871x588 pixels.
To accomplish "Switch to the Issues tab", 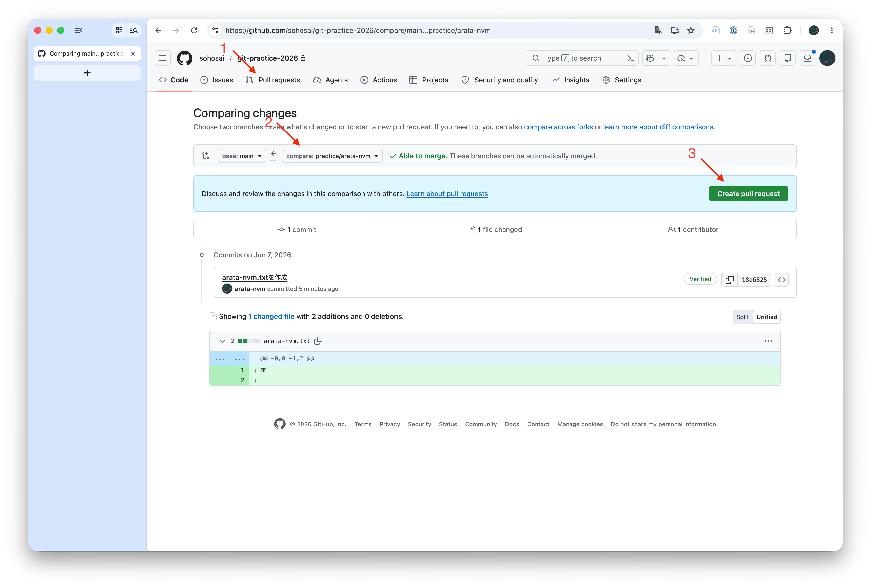I will coord(217,80).
